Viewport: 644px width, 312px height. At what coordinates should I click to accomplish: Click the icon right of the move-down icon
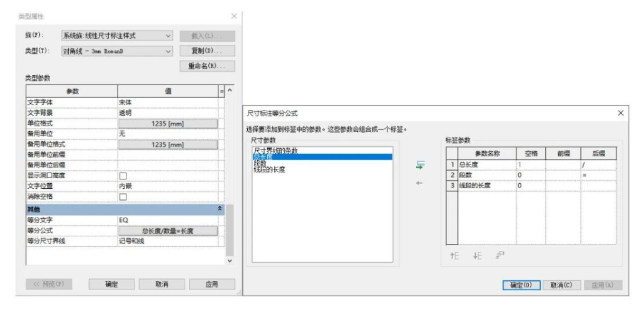click(500, 255)
